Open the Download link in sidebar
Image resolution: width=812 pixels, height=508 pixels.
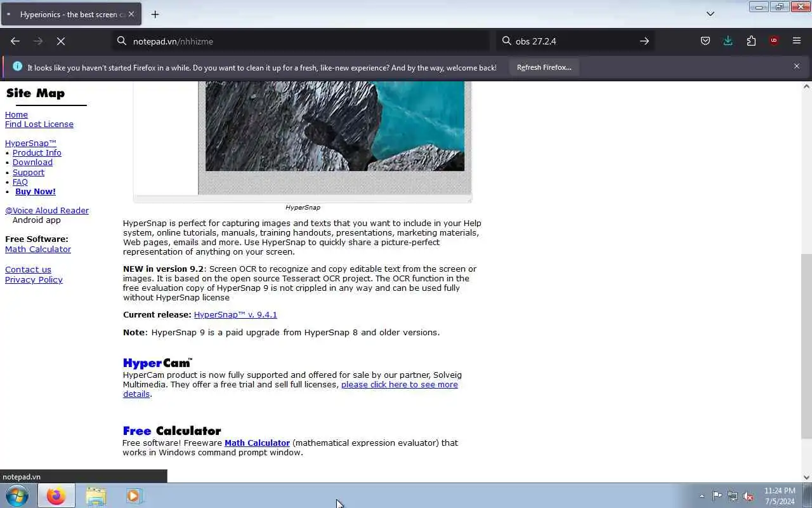tap(32, 163)
